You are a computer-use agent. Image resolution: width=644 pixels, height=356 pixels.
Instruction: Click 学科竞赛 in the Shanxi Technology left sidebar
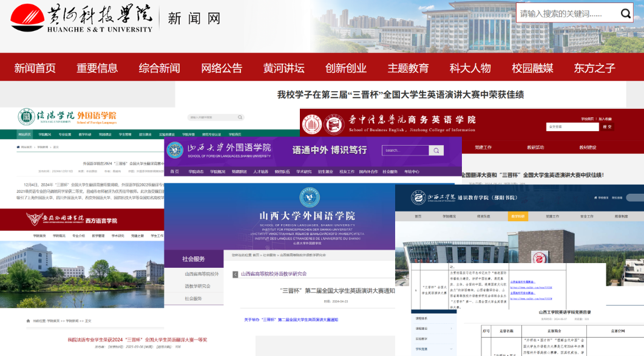[421, 349]
